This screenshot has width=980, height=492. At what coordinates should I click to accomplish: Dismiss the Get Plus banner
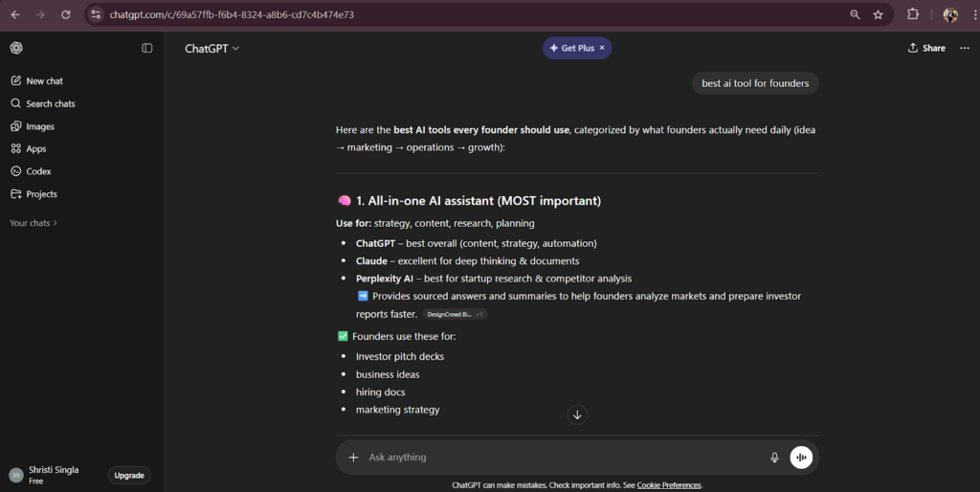tap(602, 48)
